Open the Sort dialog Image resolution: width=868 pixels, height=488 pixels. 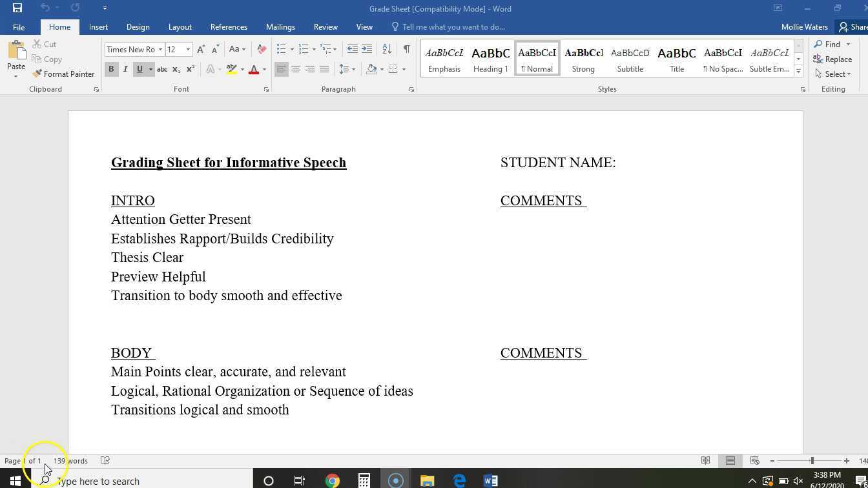[x=386, y=49]
